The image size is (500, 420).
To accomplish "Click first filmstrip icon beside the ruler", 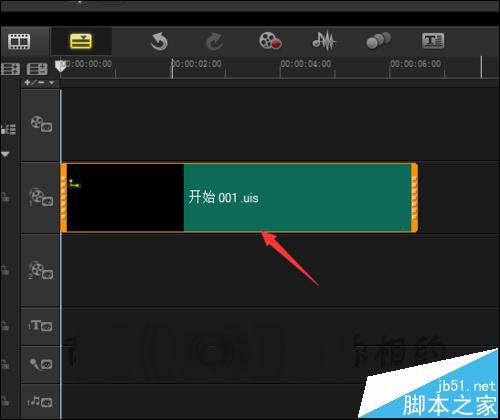I will coord(10,69).
